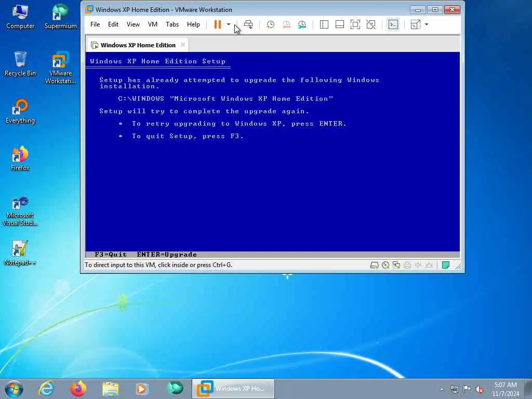Take a snapshot of this VM

(x=270, y=24)
